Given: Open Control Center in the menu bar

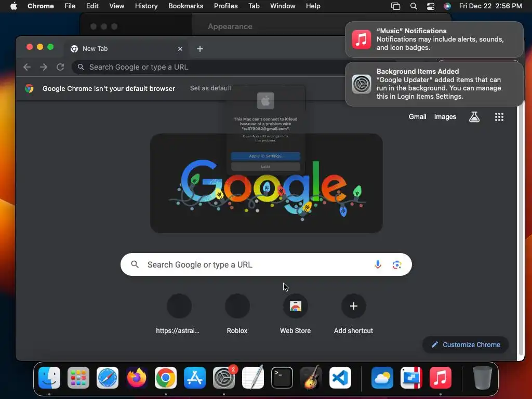Looking at the screenshot, I should click(x=431, y=6).
